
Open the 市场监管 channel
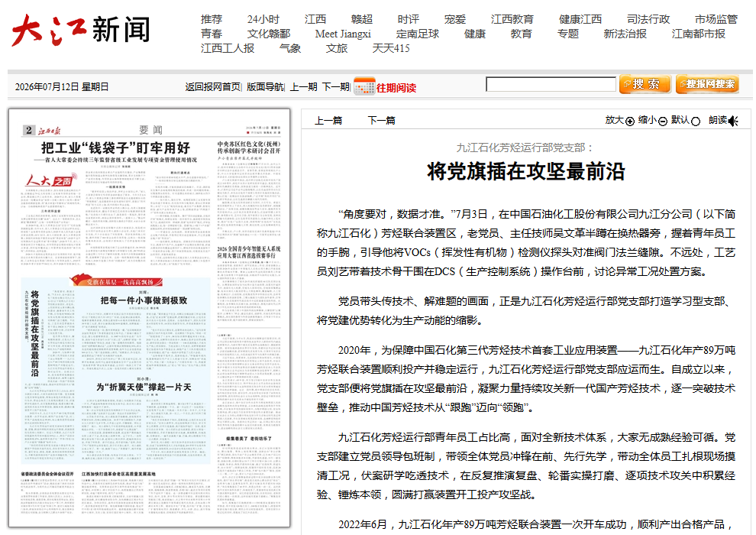coord(716,19)
